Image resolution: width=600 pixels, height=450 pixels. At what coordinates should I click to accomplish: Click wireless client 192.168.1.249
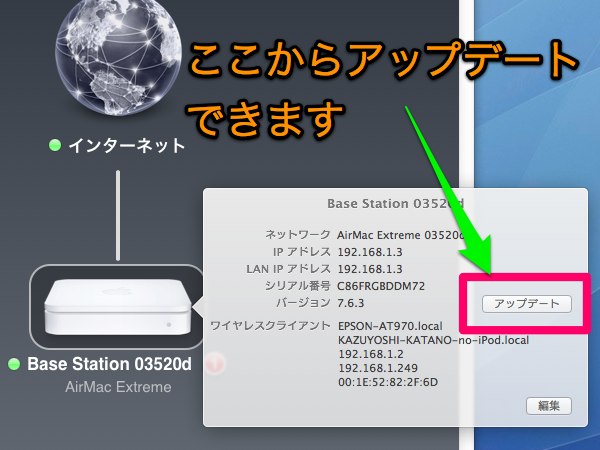point(378,368)
